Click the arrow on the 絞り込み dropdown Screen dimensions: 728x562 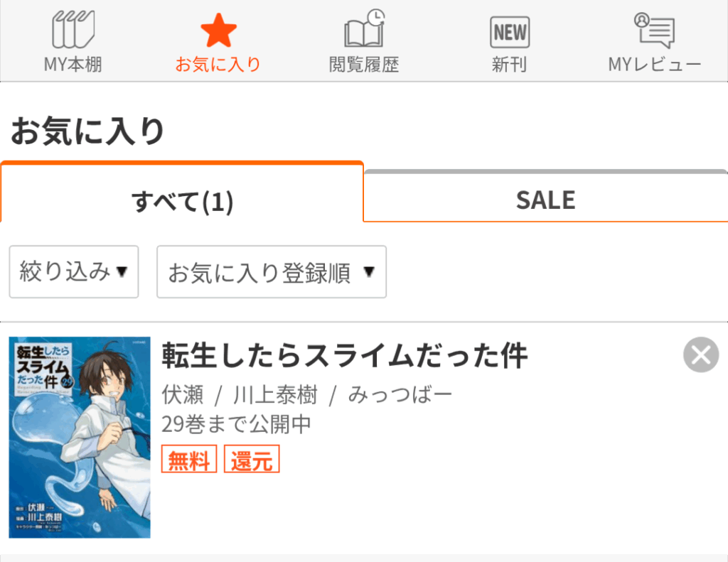(x=122, y=271)
